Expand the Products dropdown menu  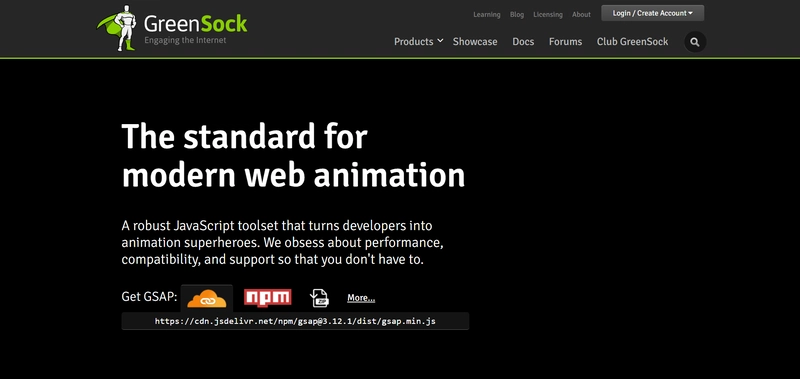coord(418,42)
